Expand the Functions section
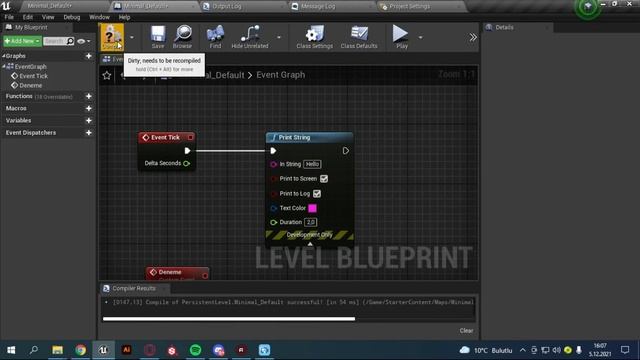 [19, 96]
